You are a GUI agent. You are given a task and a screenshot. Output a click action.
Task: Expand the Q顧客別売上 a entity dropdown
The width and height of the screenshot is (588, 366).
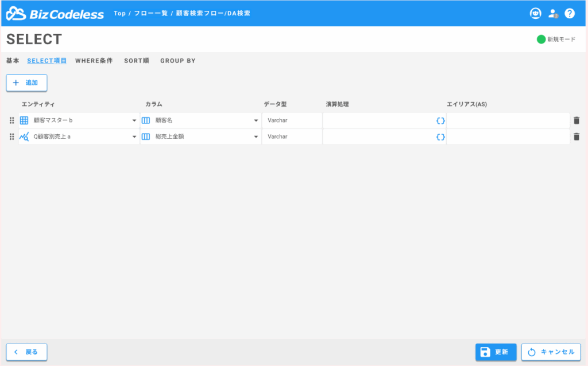tap(134, 137)
